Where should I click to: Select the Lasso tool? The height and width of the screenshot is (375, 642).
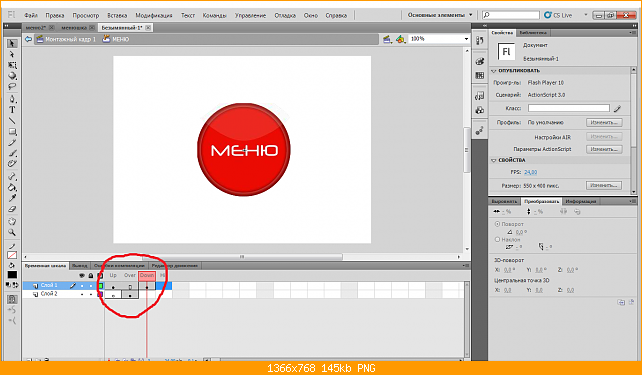coord(12,87)
